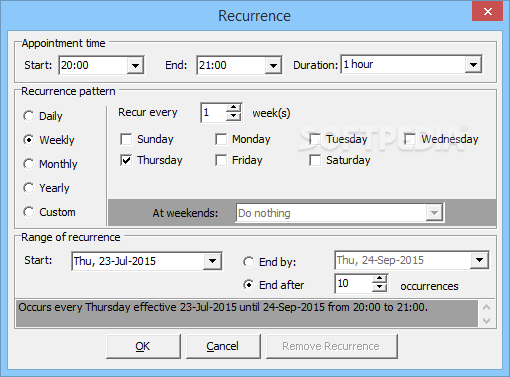Pick the Custom recurrence pattern

(29, 212)
